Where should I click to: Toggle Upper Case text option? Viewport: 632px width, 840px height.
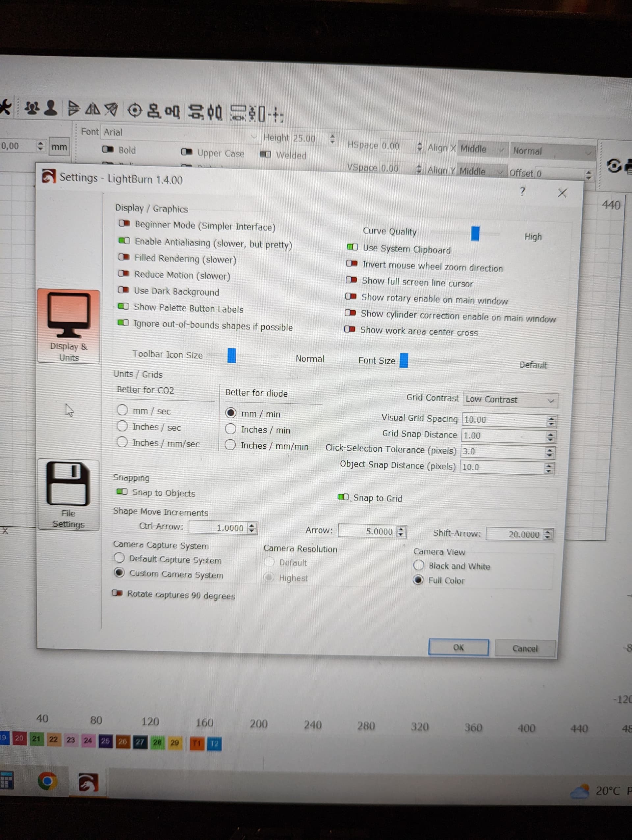pos(187,152)
